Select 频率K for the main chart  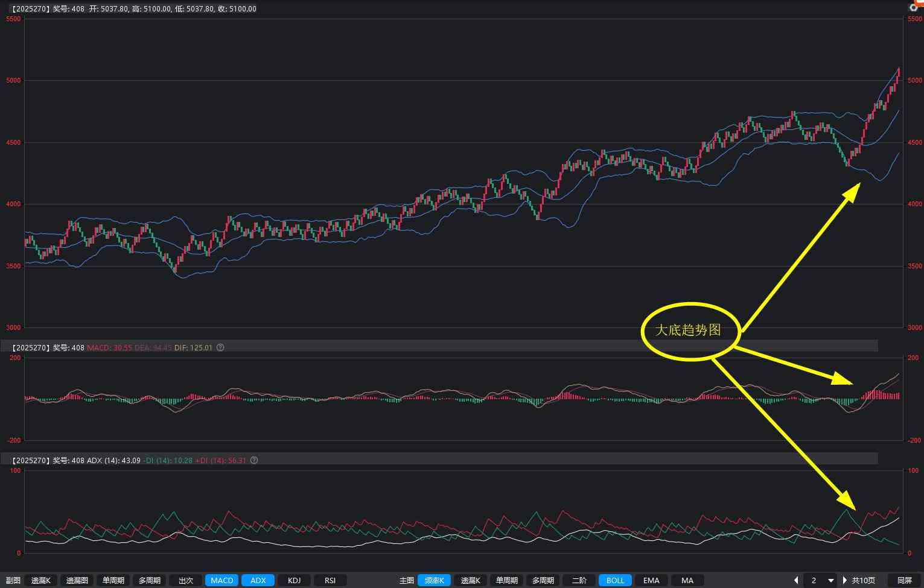[x=434, y=580]
